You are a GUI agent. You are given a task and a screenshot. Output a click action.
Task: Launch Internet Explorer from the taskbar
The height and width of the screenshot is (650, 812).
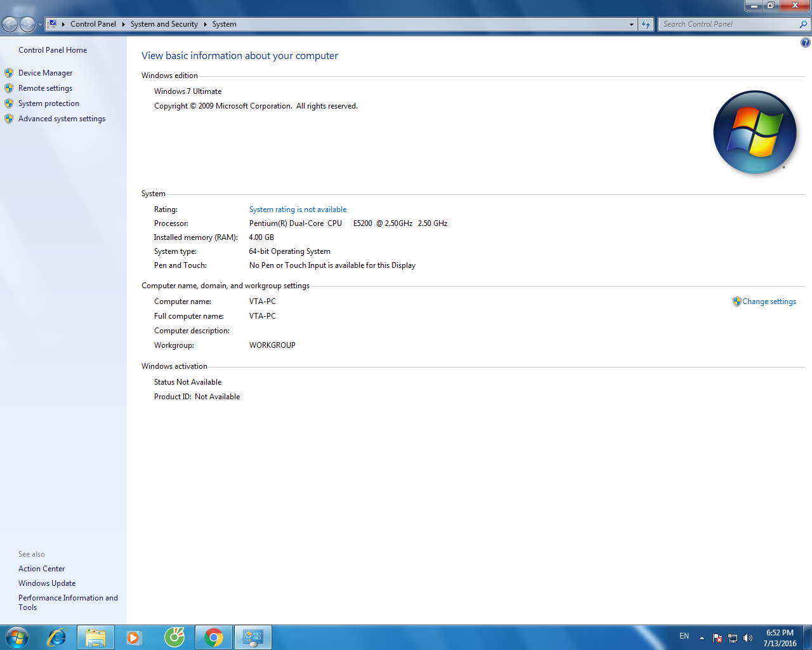[x=56, y=637]
